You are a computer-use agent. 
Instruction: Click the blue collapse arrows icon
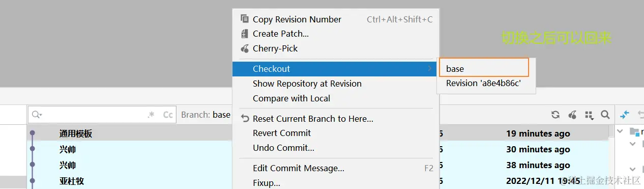click(625, 115)
